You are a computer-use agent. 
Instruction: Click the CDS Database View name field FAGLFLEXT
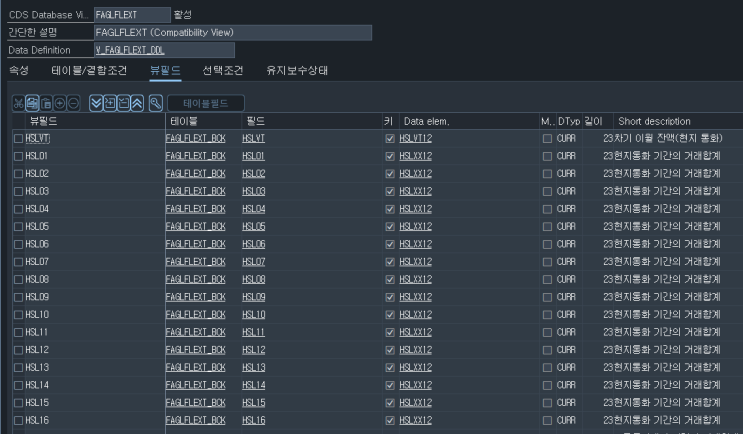pos(132,15)
